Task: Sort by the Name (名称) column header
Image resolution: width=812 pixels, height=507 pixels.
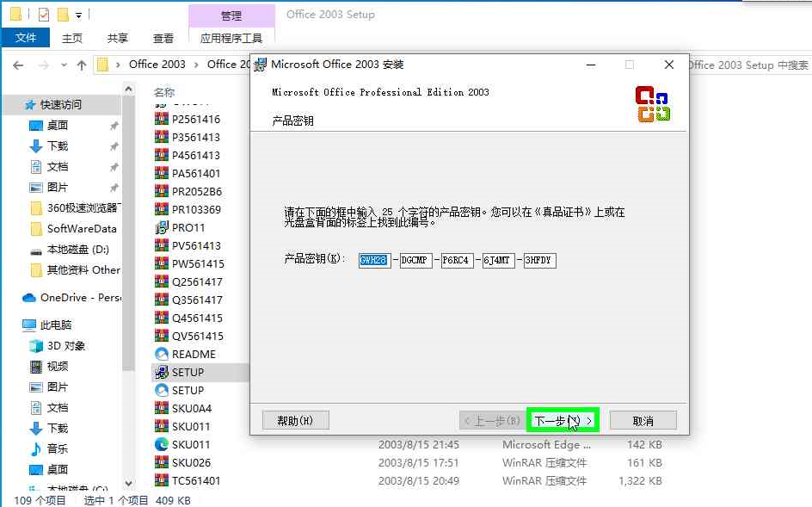Action: click(x=164, y=92)
